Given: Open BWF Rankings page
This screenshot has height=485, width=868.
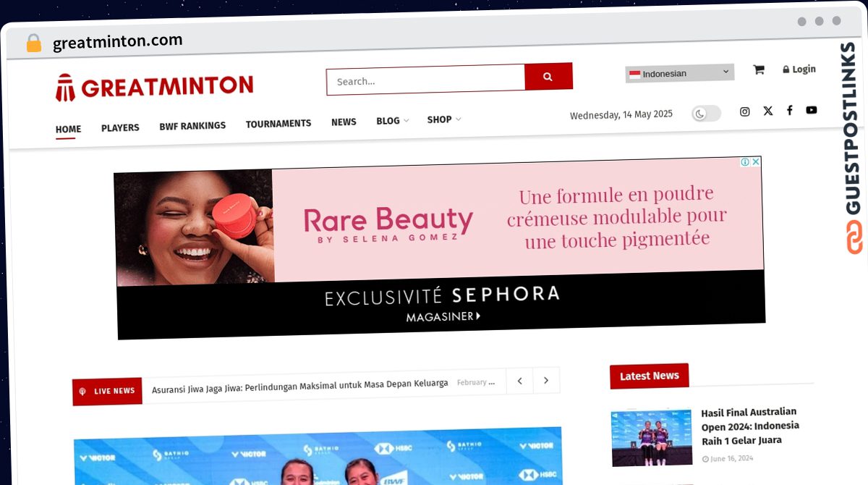Looking at the screenshot, I should click(x=192, y=126).
